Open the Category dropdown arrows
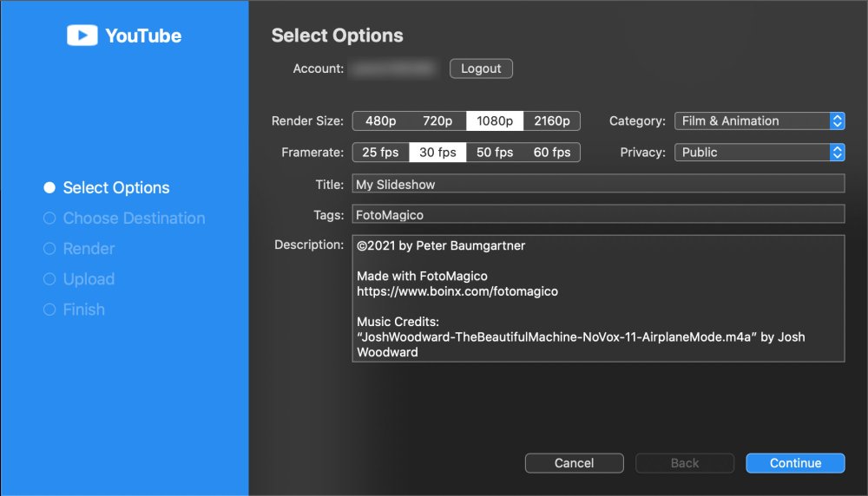 point(837,121)
